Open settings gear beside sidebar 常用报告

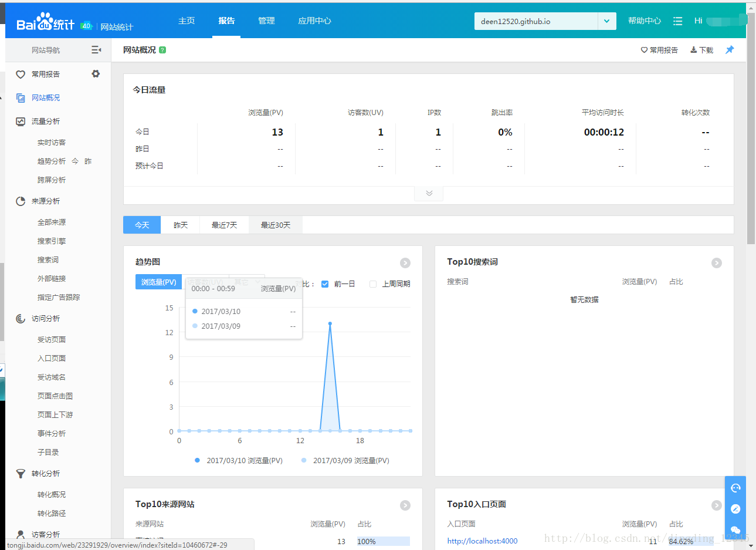(x=96, y=74)
